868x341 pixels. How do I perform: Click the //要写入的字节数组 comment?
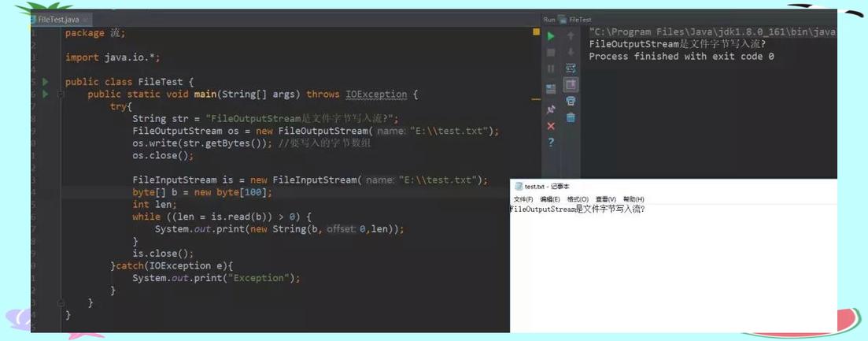pyautogui.click(x=325, y=143)
